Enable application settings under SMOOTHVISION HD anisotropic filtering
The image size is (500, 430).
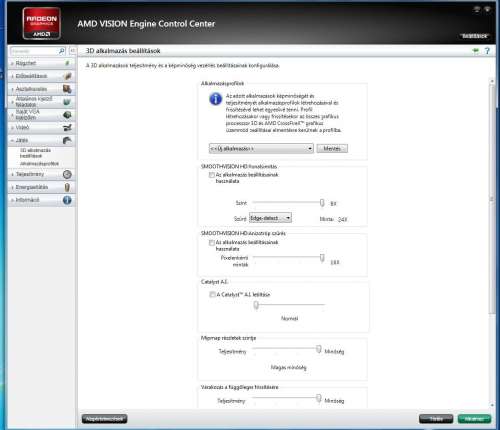(212, 242)
